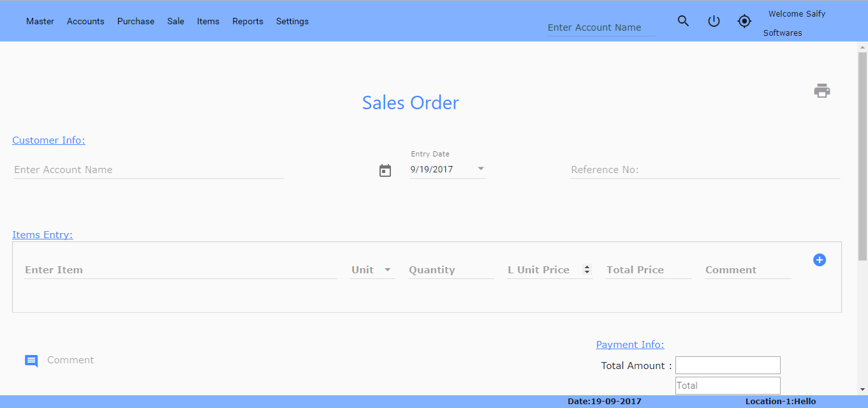
Task: Click the Customer Info link
Action: (48, 140)
